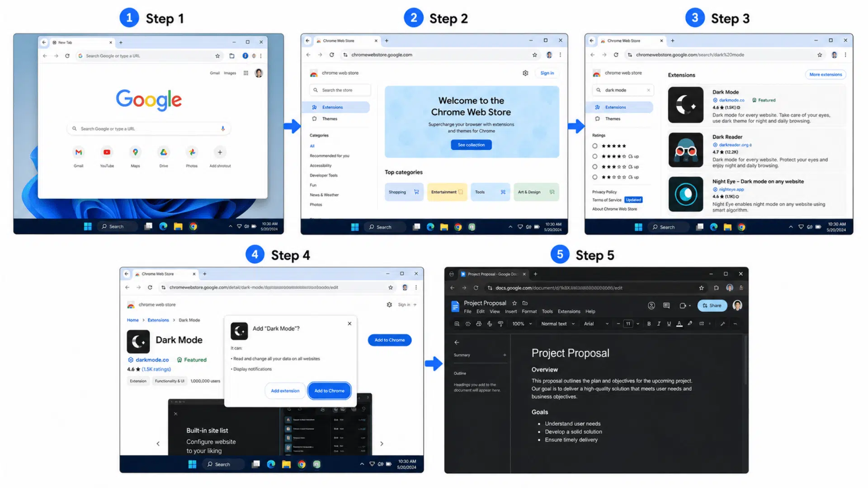This screenshot has height=488, width=868.
Task: Decrease font size minus in Step 5 toolbar
Action: (x=618, y=324)
